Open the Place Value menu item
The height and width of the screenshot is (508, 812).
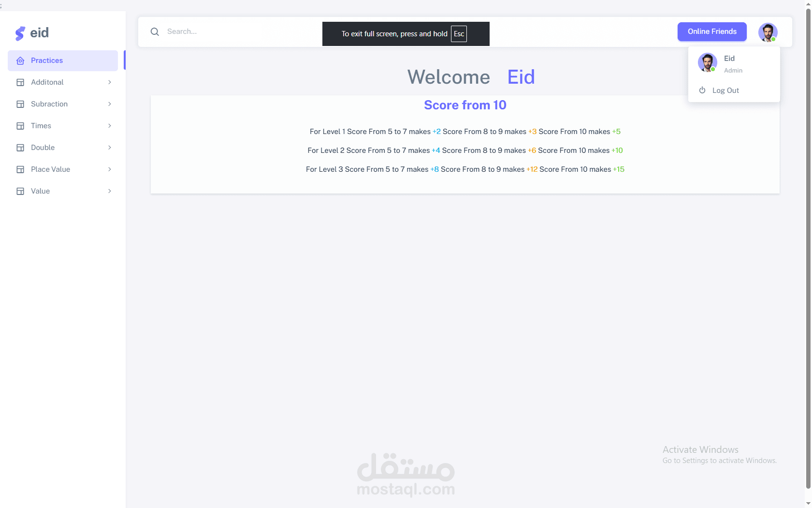(63, 169)
